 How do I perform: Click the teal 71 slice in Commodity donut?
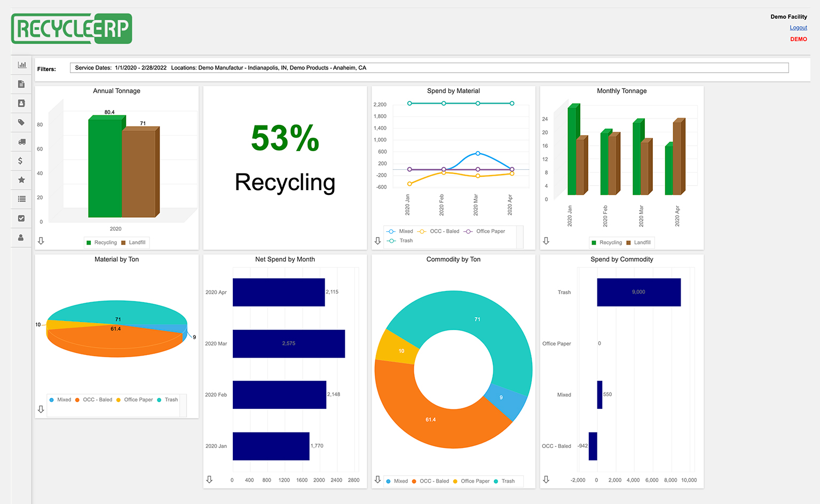coord(478,319)
